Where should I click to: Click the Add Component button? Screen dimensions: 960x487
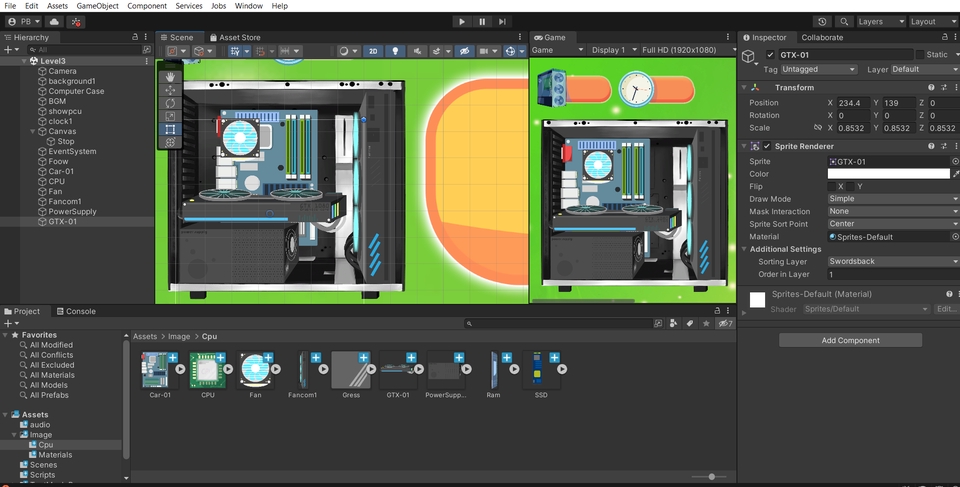(x=850, y=340)
